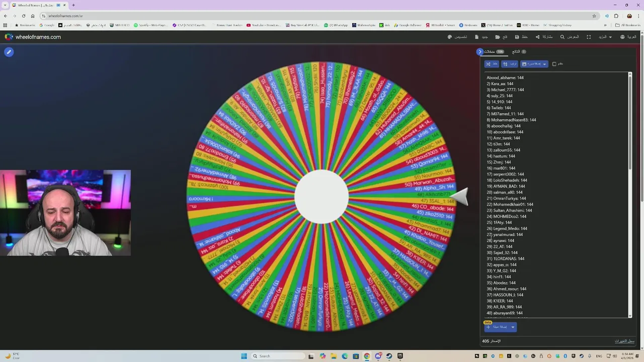
Task: Open the WhatsApp bookmark
Action: tap(336, 25)
